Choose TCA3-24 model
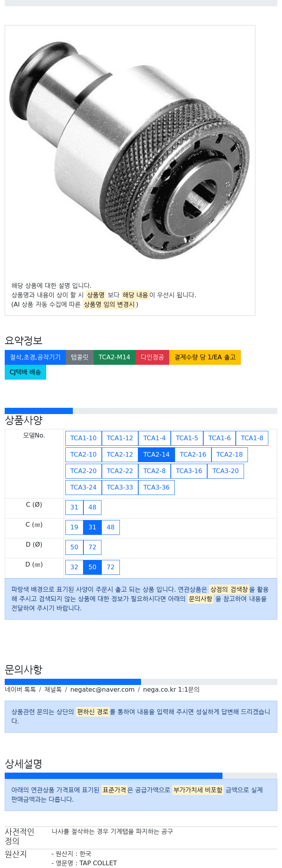This screenshot has width=282, height=868. click(x=83, y=488)
